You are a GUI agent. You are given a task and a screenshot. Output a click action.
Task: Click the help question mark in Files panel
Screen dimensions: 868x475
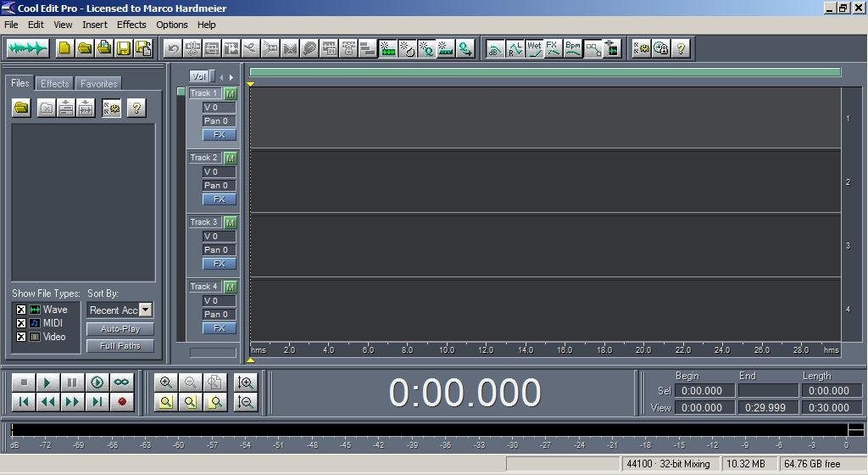(x=136, y=108)
